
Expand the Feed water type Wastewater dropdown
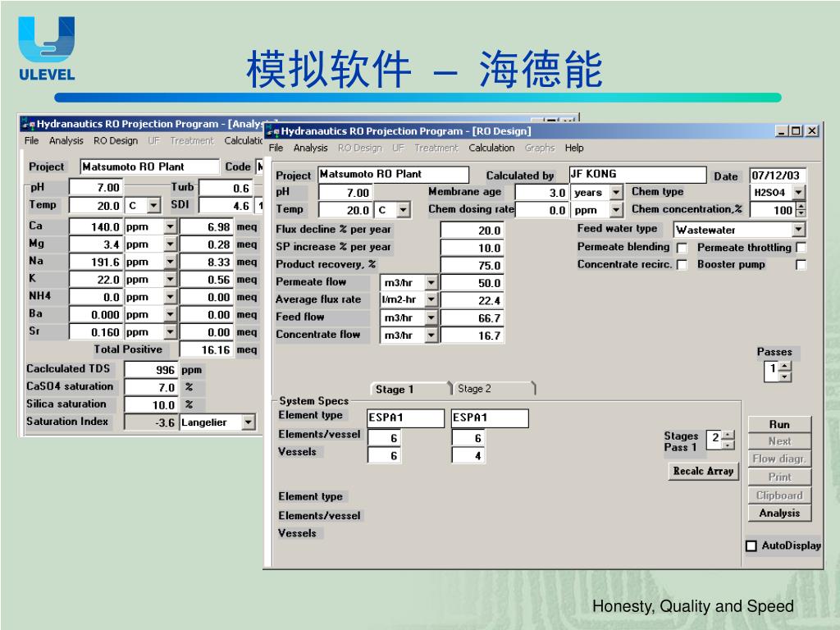(x=798, y=230)
